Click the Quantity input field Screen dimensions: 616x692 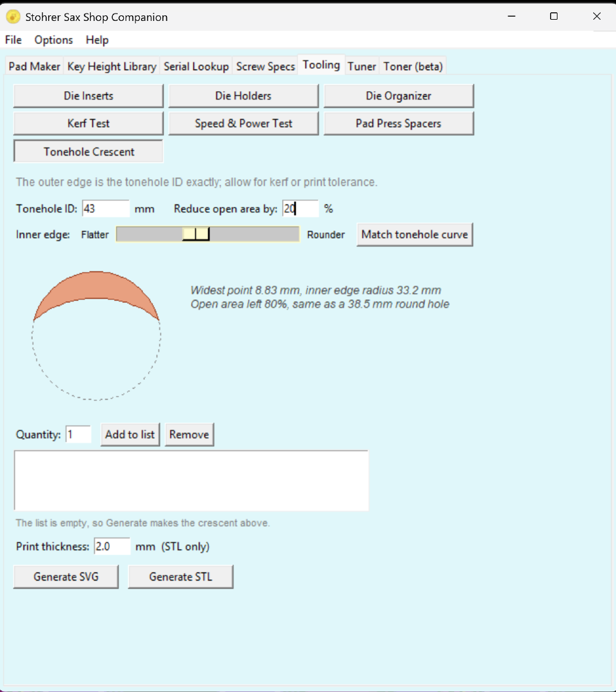point(78,434)
